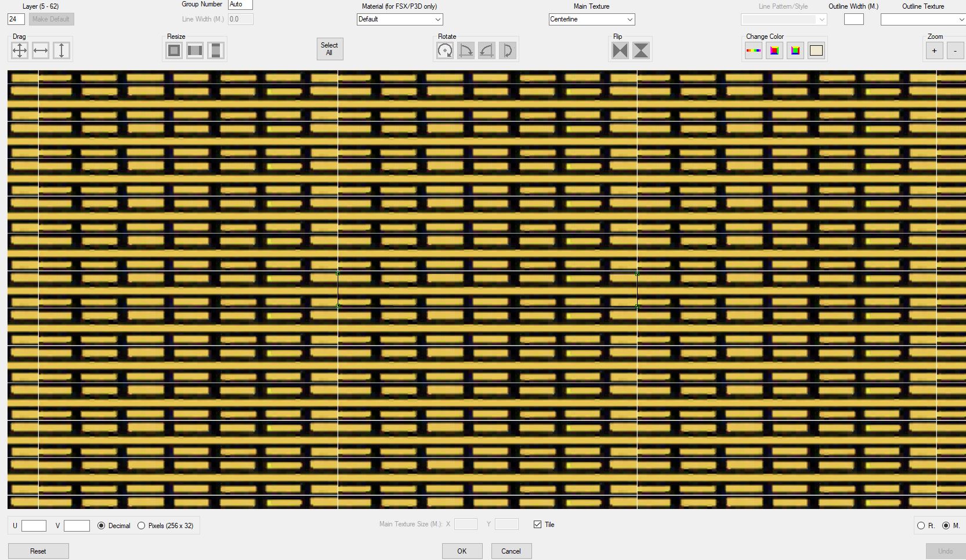The height and width of the screenshot is (560, 966).
Task: Select the proportional resize tool
Action: click(173, 50)
